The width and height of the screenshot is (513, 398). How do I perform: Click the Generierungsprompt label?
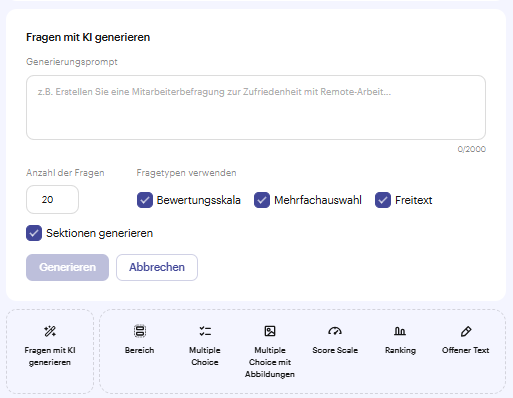tap(72, 62)
